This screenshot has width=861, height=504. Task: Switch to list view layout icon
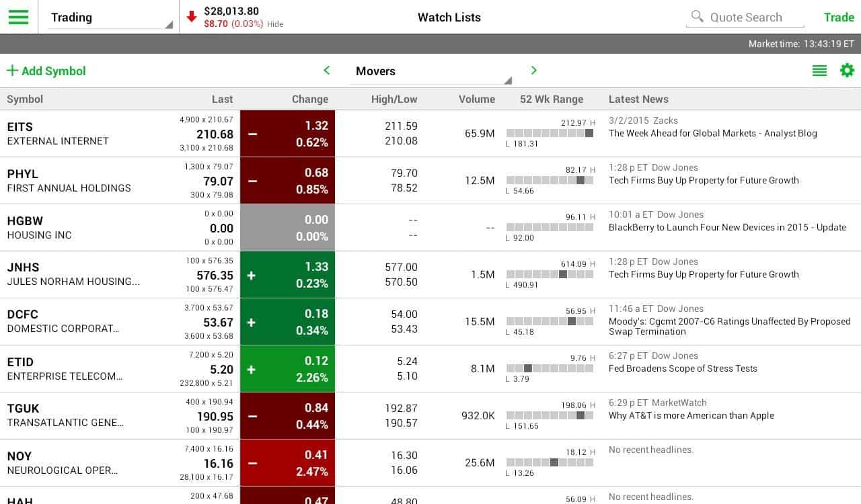click(x=819, y=71)
